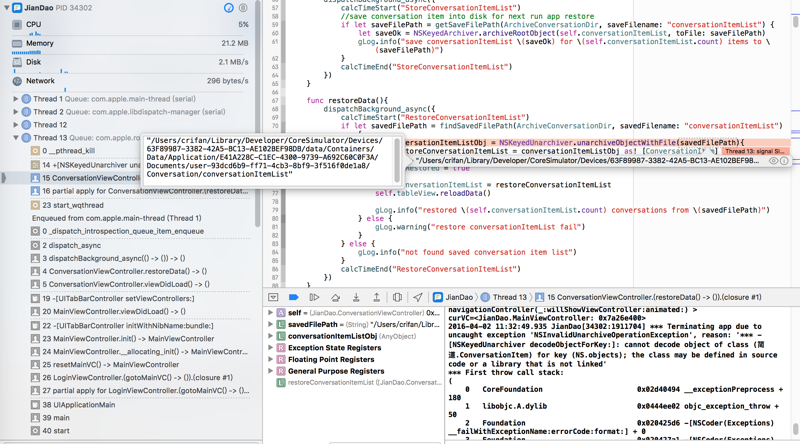The height and width of the screenshot is (444, 800).
Task: Click the frame icon of 2 dispatch_async
Action: coord(35,245)
